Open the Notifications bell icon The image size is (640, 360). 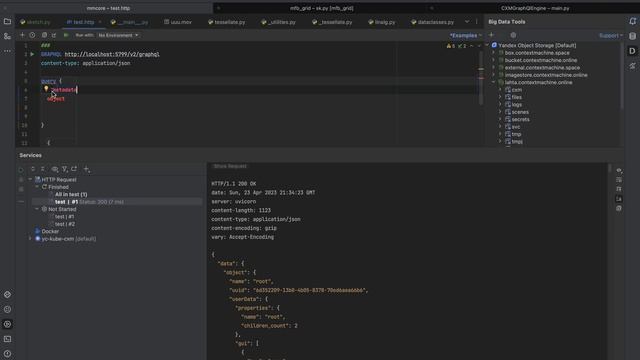click(x=632, y=21)
